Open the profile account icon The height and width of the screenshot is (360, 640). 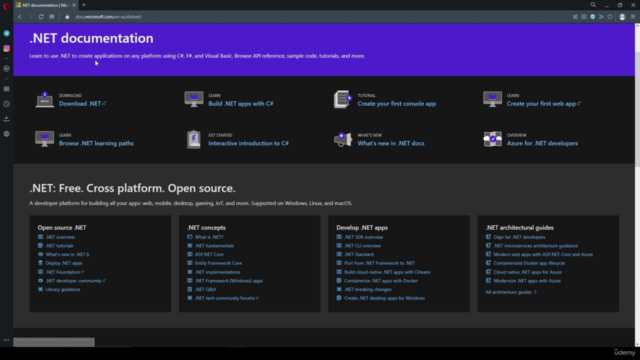[622, 17]
